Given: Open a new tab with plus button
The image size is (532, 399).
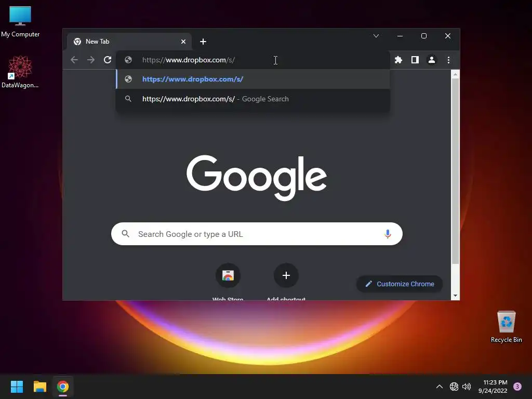Looking at the screenshot, I should 203,42.
